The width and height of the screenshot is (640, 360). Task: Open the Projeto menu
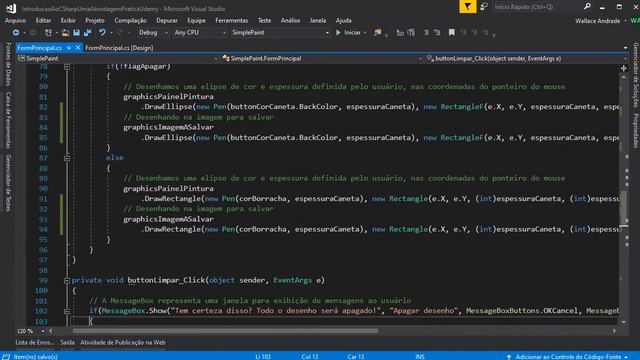tap(95, 20)
